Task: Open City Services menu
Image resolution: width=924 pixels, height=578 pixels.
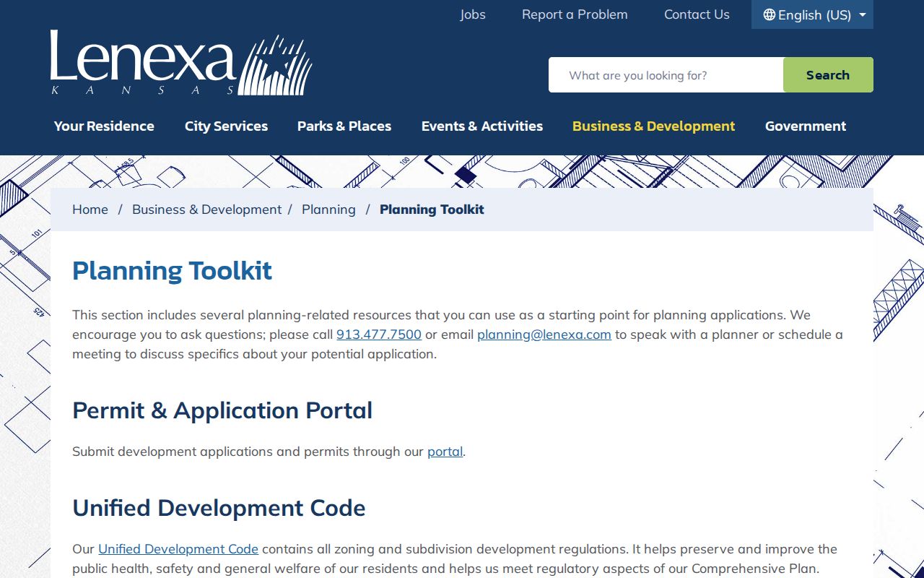Action: click(226, 126)
